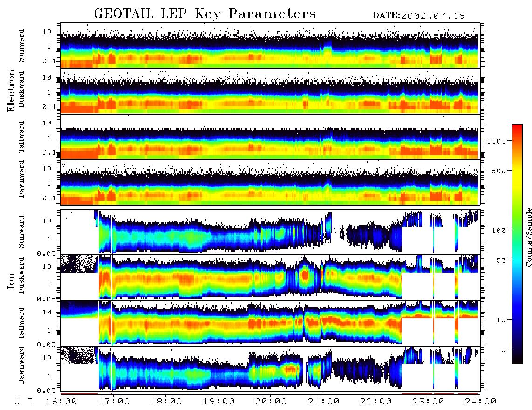Click the time axis label 20:00
Viewport: 532px width, 410px height.
[x=271, y=402]
